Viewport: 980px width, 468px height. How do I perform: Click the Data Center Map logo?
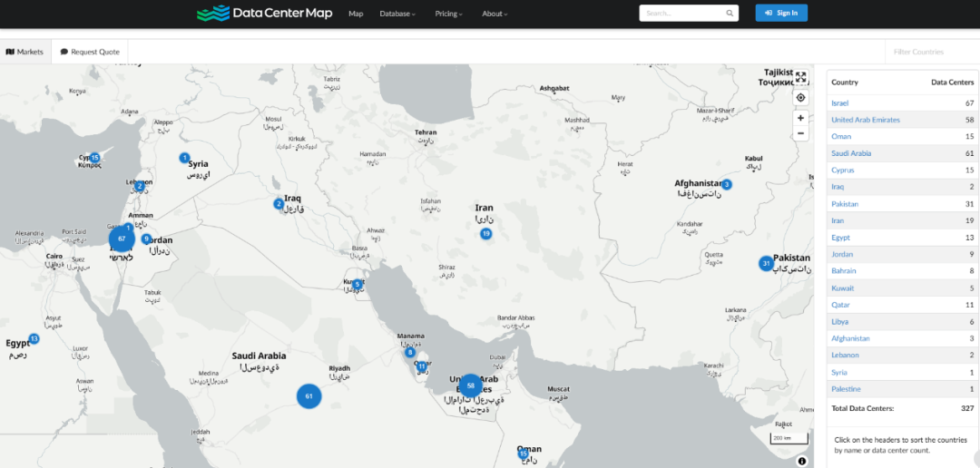264,13
